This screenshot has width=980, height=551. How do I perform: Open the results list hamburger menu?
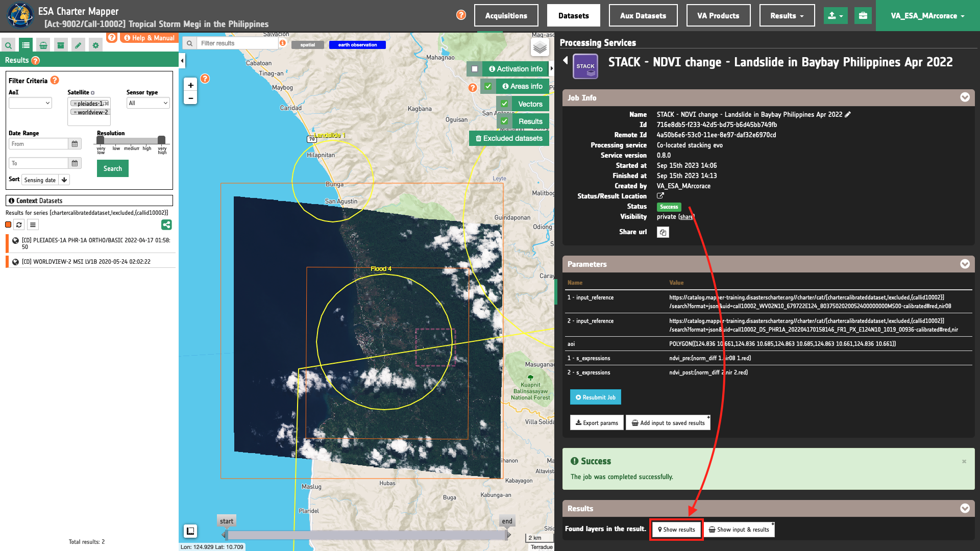[x=33, y=224]
